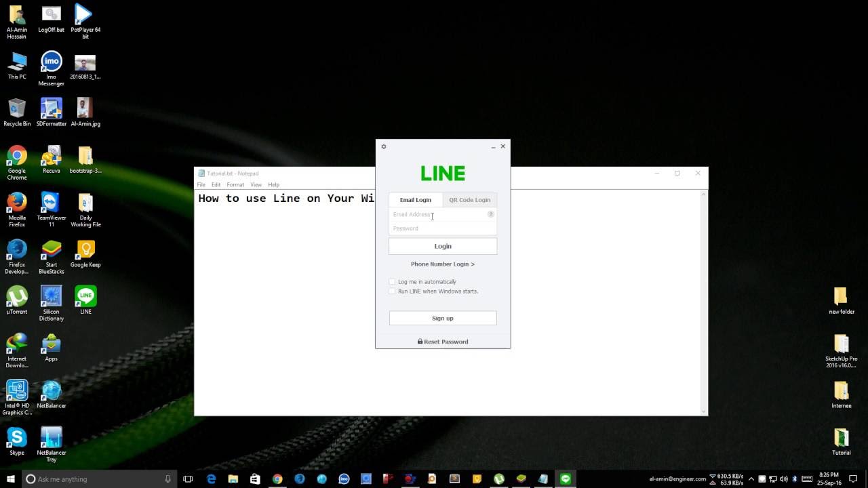Select the Imo Messenger desktop icon
The height and width of the screenshot is (488, 868).
point(52,68)
